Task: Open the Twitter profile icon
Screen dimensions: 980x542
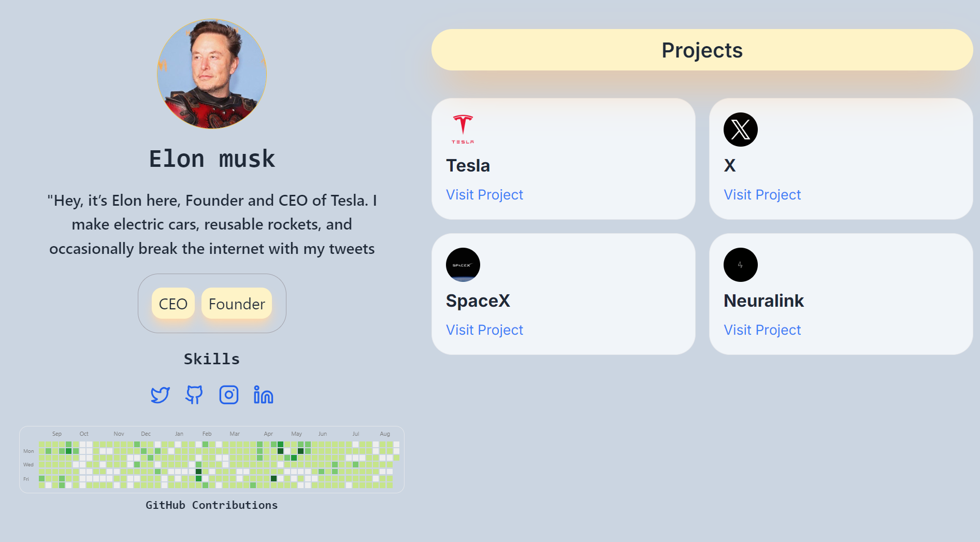Action: coord(160,395)
